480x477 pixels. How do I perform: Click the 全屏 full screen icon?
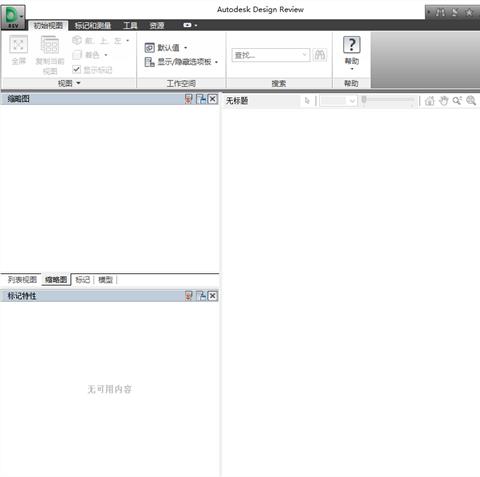[18, 44]
